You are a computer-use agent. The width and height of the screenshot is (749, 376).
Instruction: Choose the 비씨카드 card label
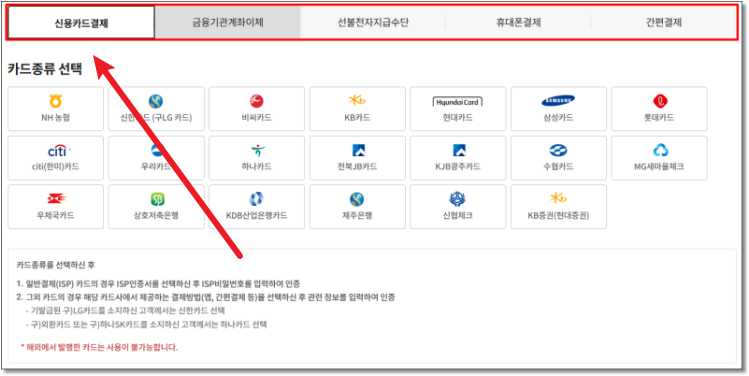tap(257, 118)
